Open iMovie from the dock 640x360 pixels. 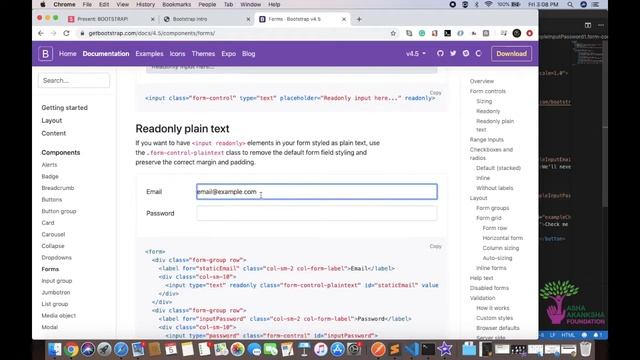click(445, 349)
